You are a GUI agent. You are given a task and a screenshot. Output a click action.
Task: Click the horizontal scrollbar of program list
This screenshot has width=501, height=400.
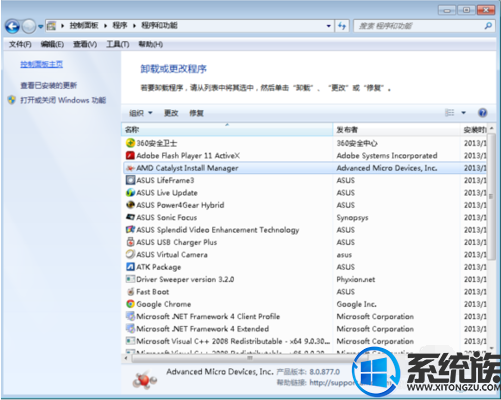point(249,358)
